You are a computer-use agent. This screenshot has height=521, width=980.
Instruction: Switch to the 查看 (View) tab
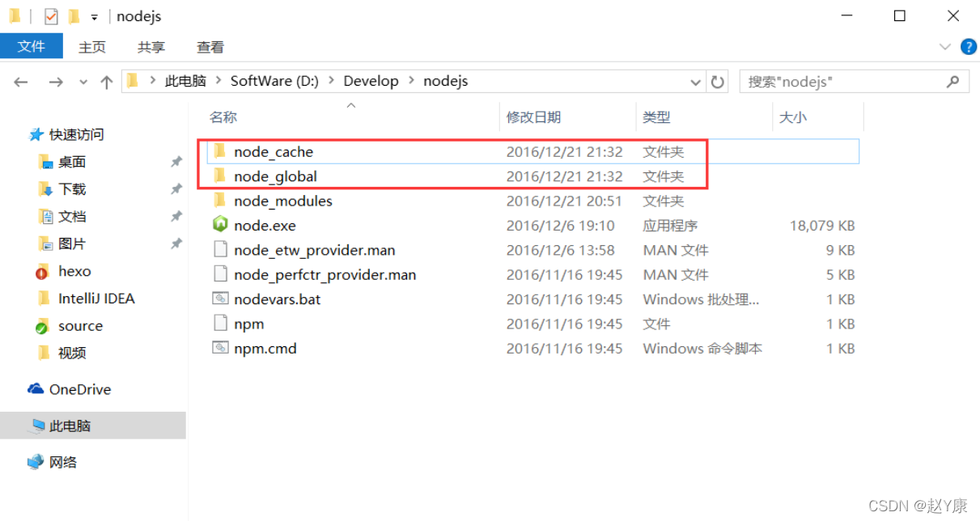(210, 47)
